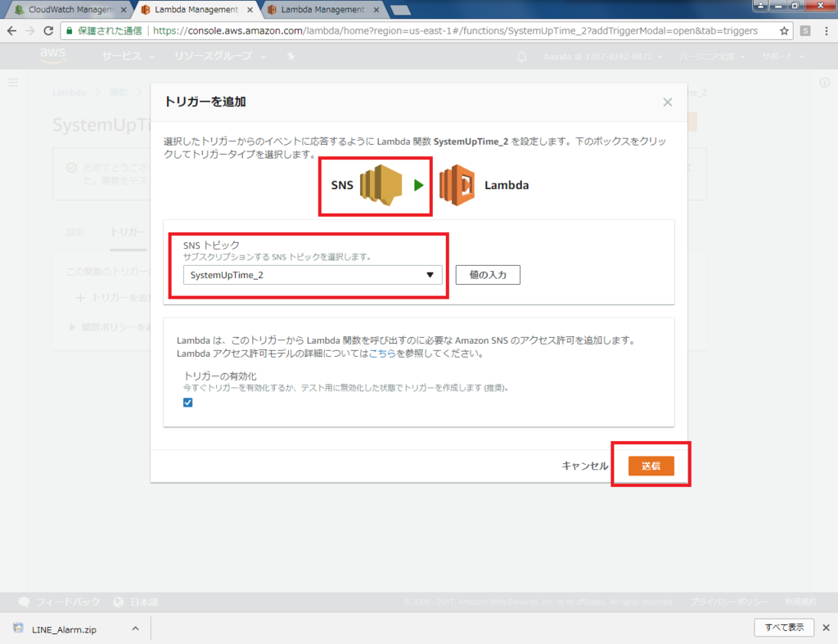Click the 値の入力 button

pyautogui.click(x=488, y=275)
